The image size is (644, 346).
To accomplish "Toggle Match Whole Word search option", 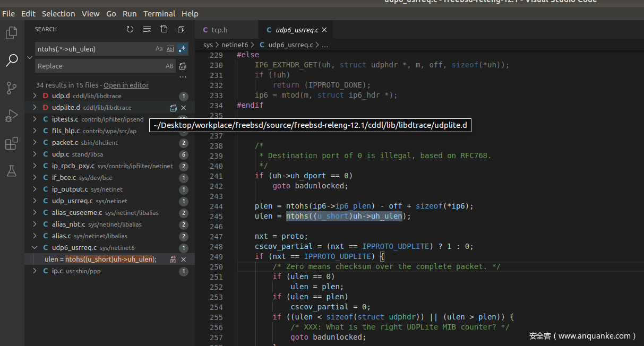I will pos(170,49).
